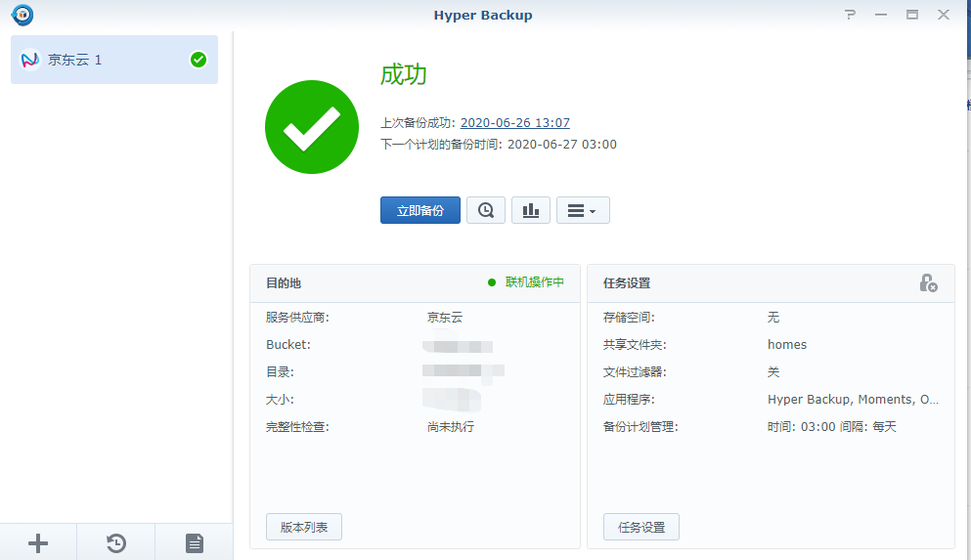Click the Hyper Backup app logo icon

click(22, 15)
